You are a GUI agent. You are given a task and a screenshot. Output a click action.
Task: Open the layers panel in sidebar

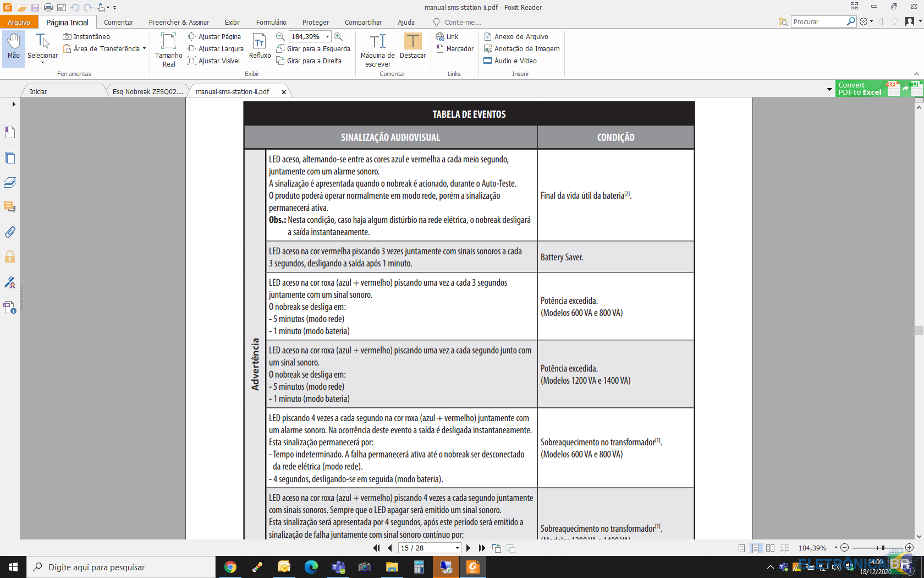(10, 182)
